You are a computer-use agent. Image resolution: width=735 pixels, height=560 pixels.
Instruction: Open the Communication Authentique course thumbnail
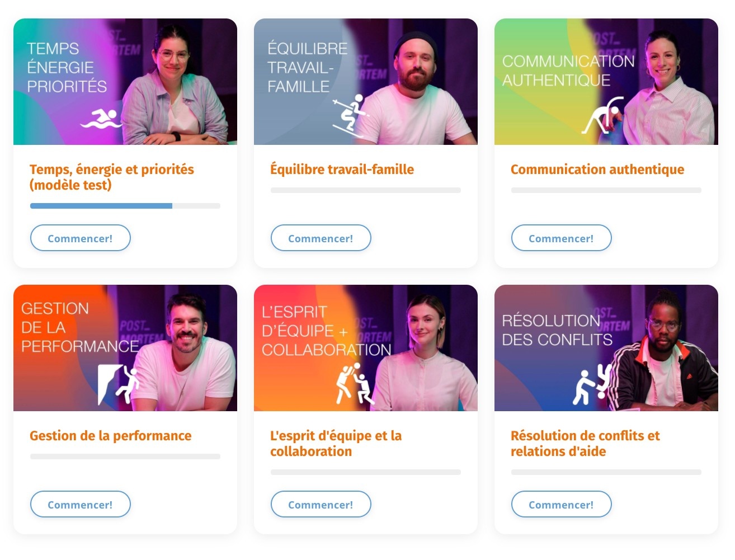coord(606,82)
